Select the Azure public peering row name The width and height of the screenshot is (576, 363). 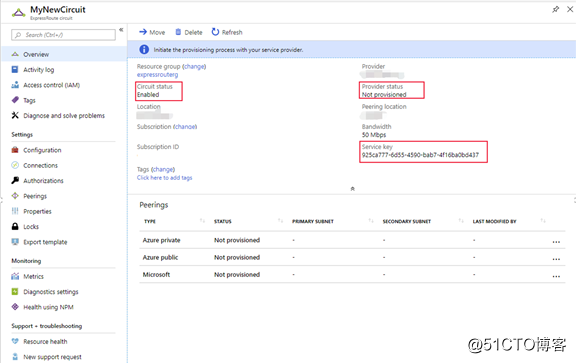pos(160,257)
